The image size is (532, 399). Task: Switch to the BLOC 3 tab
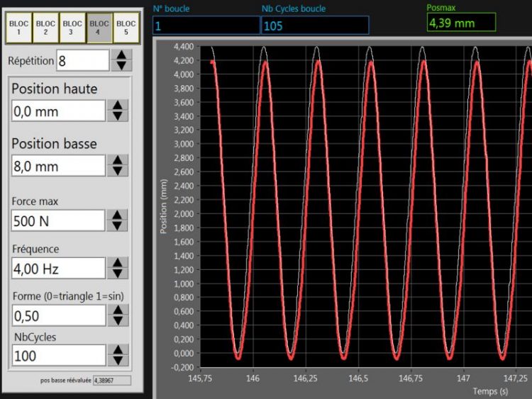(x=72, y=28)
